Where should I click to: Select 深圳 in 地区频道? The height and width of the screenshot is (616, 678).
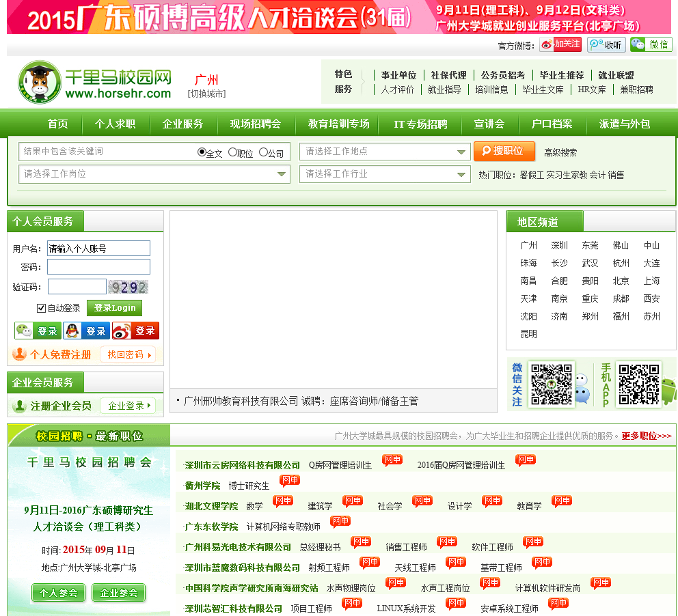tap(559, 245)
